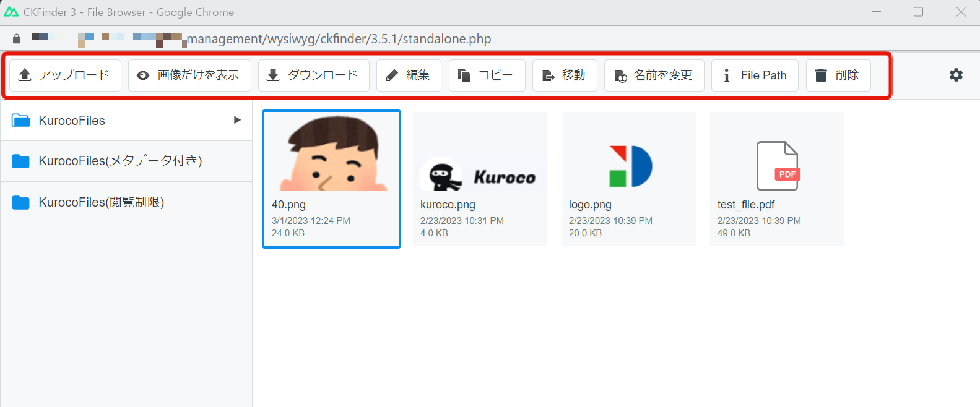This screenshot has height=407, width=980.
Task: Select the 40.png face thumbnail
Action: point(334,153)
